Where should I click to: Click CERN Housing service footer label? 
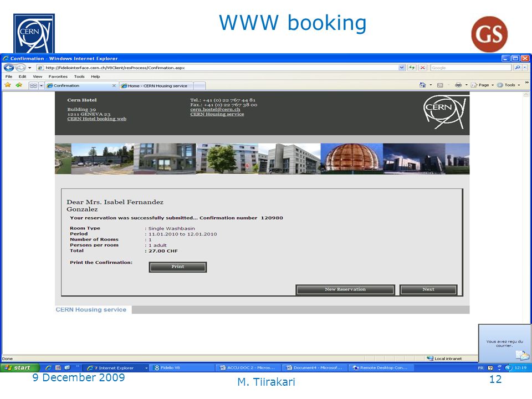coord(91,309)
